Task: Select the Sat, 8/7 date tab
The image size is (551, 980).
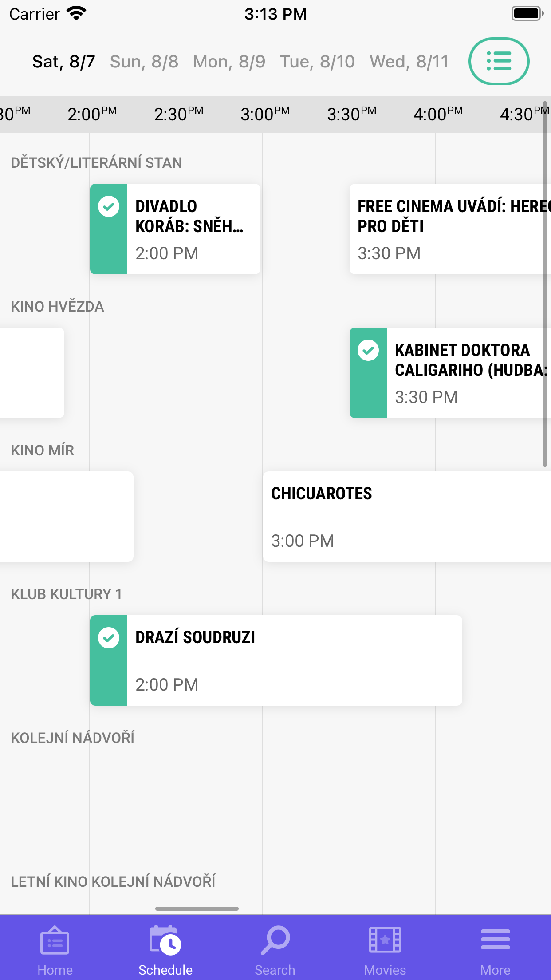Action: (63, 62)
